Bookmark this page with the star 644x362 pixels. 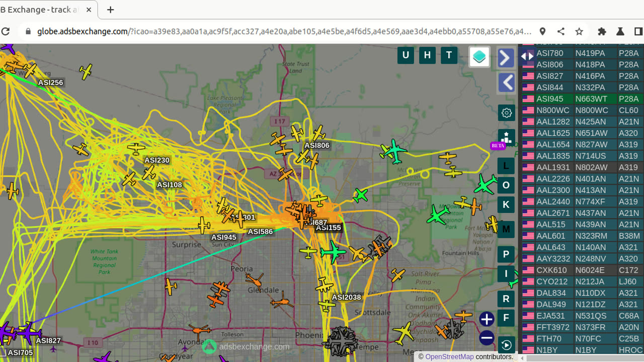click(x=579, y=31)
